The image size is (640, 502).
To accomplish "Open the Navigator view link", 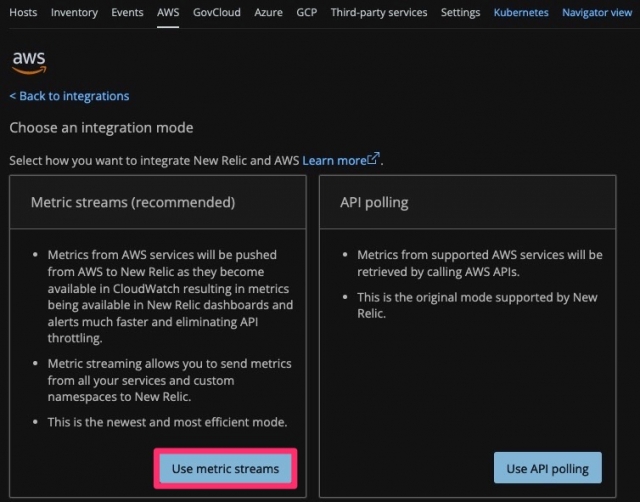I will [x=597, y=13].
